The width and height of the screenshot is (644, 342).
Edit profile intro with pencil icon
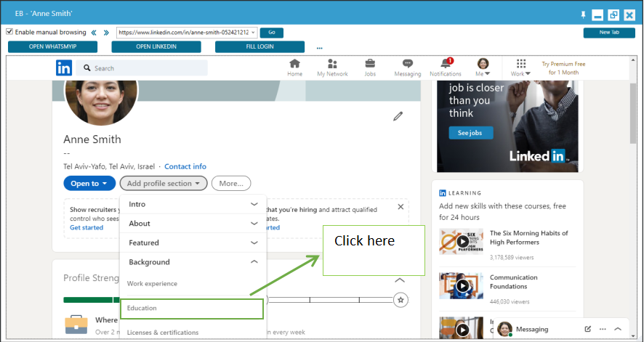coord(398,116)
